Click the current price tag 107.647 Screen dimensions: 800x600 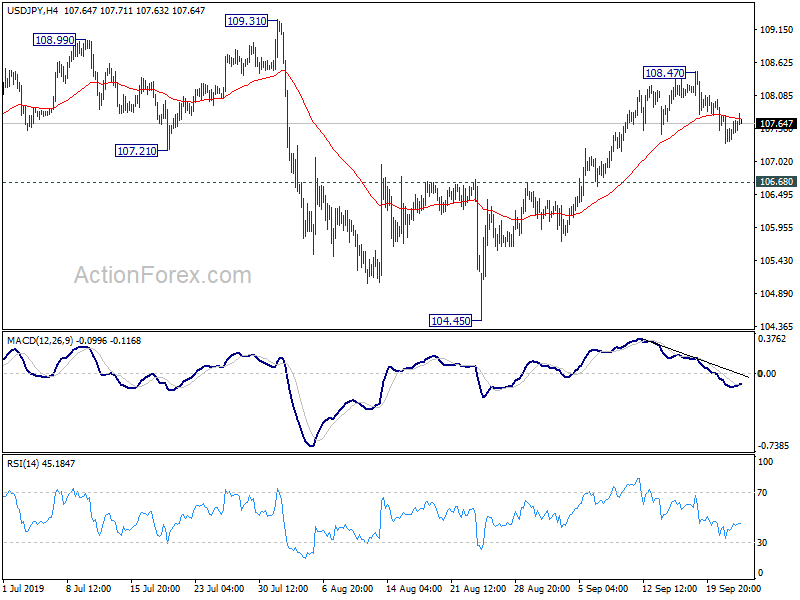(776, 123)
